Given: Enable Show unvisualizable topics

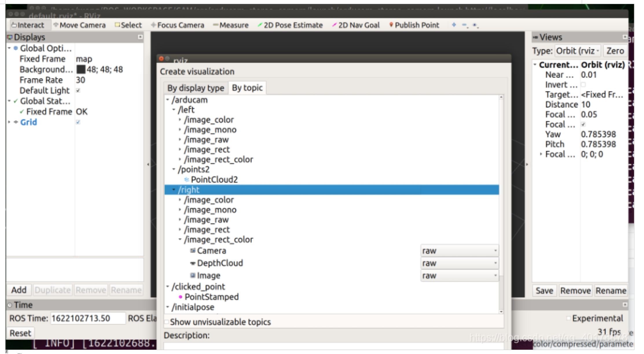Looking at the screenshot, I should (x=166, y=322).
